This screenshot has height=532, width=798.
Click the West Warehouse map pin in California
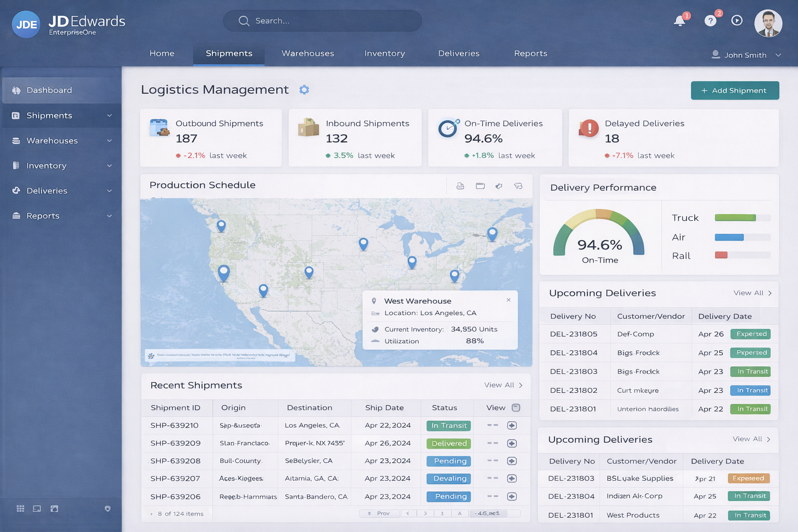[224, 272]
